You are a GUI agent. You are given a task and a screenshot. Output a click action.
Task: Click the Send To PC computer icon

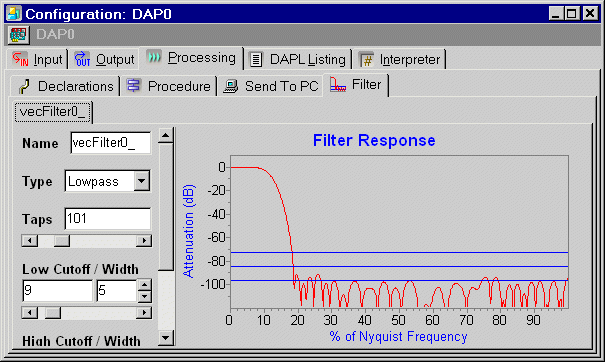tap(231, 86)
